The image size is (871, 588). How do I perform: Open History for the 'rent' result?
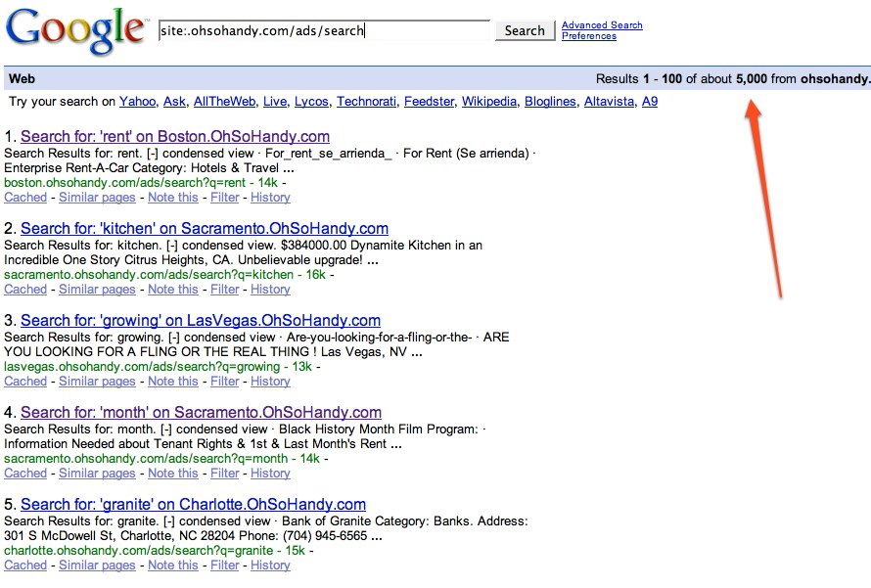pos(270,198)
